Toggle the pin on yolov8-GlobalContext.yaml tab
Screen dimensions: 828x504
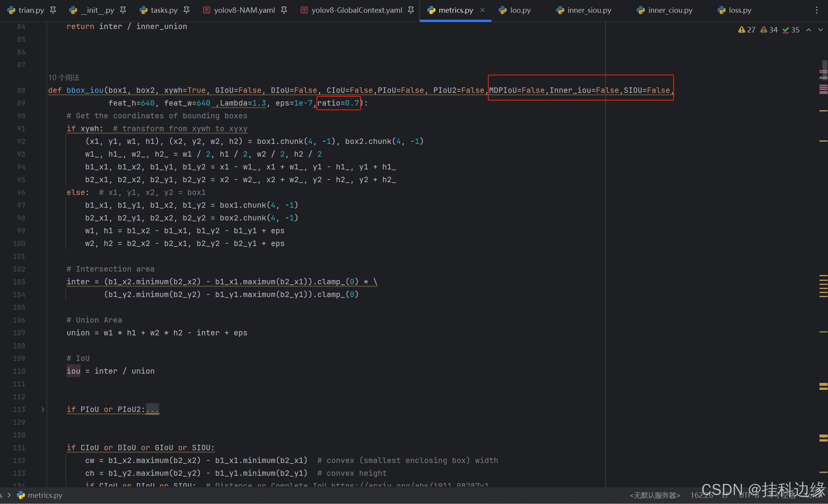(x=411, y=10)
